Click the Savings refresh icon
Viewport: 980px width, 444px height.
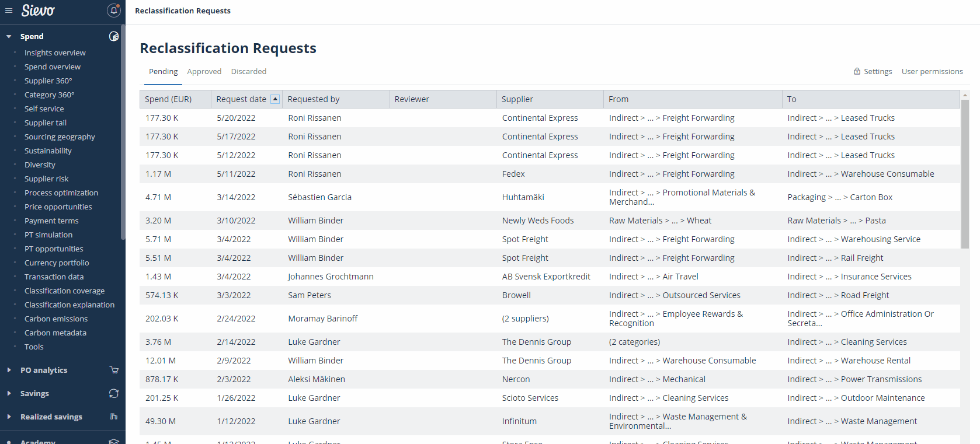pos(114,393)
